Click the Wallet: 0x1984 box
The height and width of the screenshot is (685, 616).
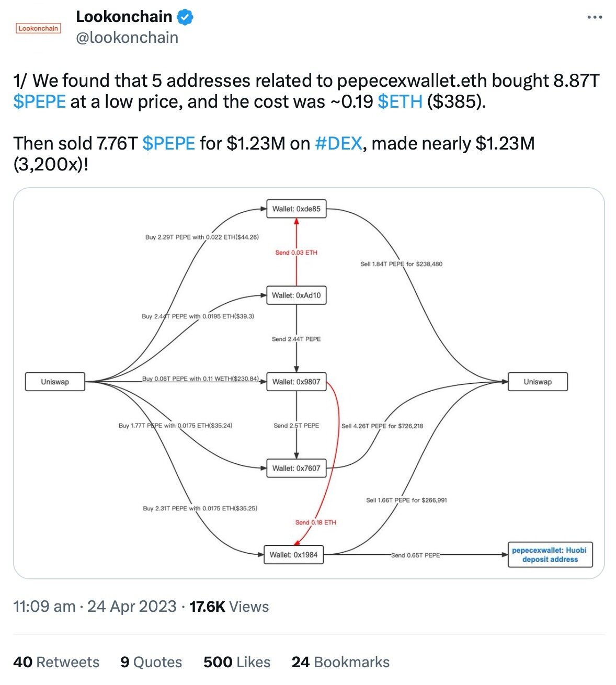[x=294, y=555]
